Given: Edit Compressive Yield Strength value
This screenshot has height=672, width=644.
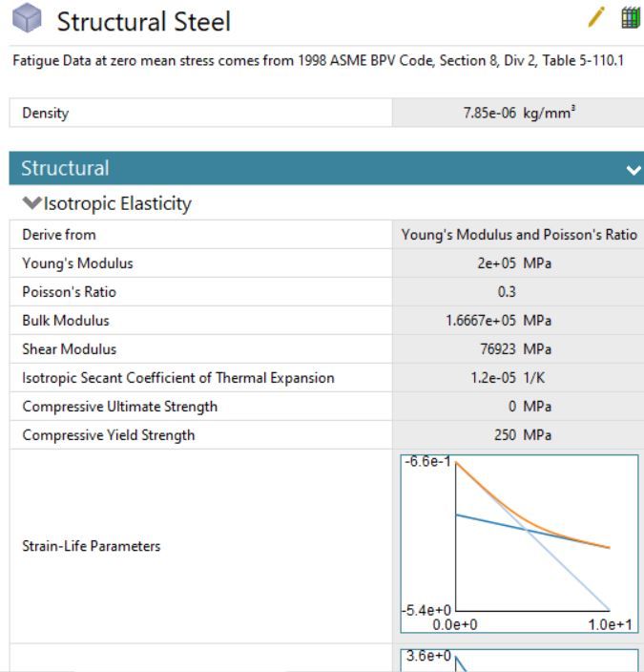Looking at the screenshot, I should (x=518, y=435).
